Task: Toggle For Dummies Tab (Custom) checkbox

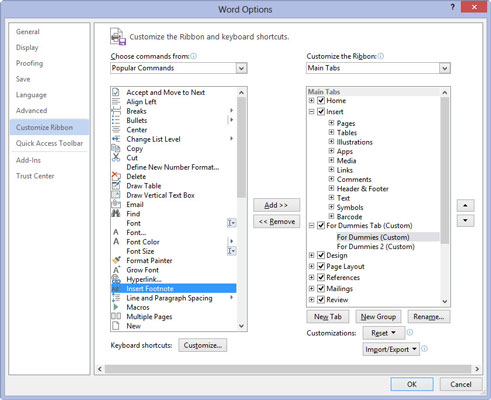Action: coord(321,226)
